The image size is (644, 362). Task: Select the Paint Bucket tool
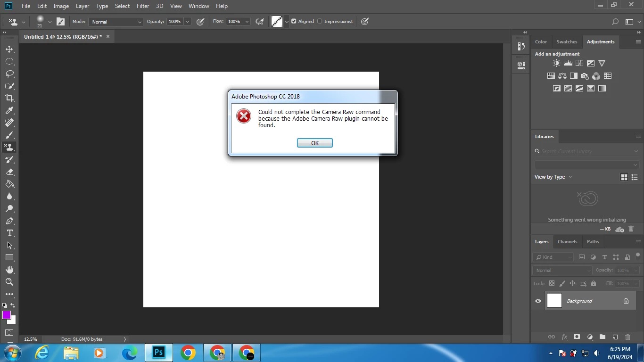point(9,184)
